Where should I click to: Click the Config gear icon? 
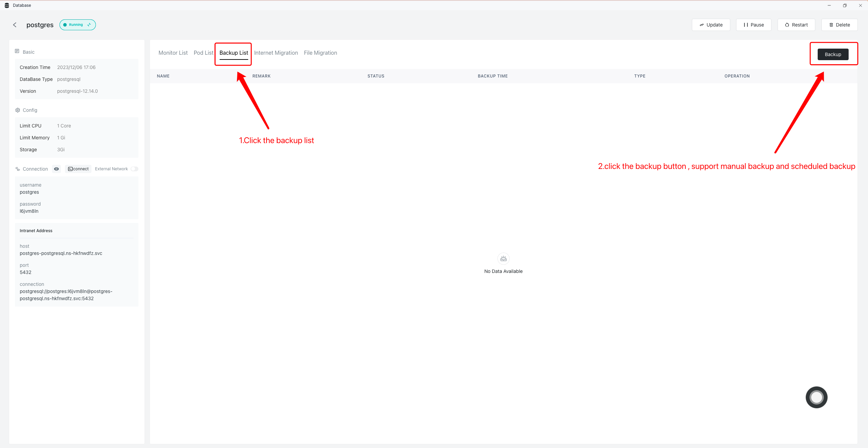point(18,110)
